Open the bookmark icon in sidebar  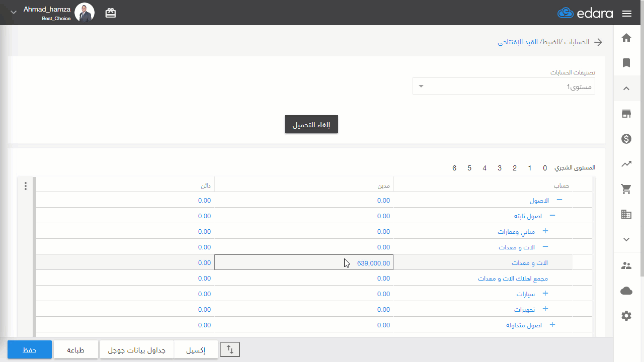[626, 63]
